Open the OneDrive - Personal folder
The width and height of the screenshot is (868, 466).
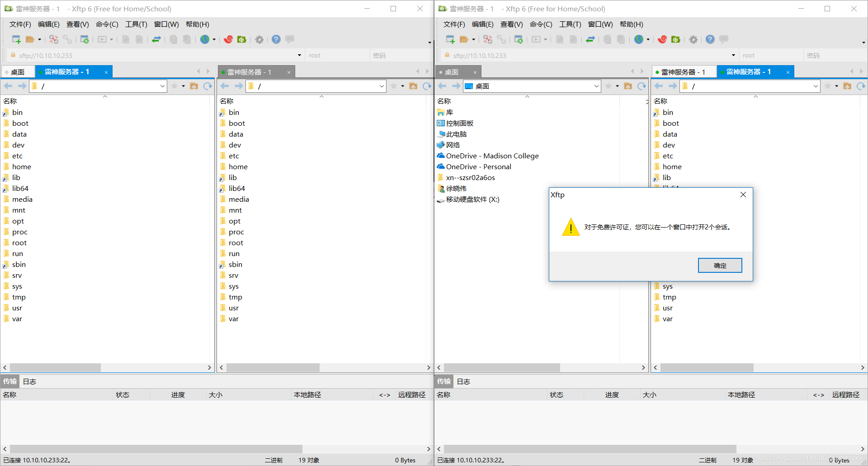point(478,166)
